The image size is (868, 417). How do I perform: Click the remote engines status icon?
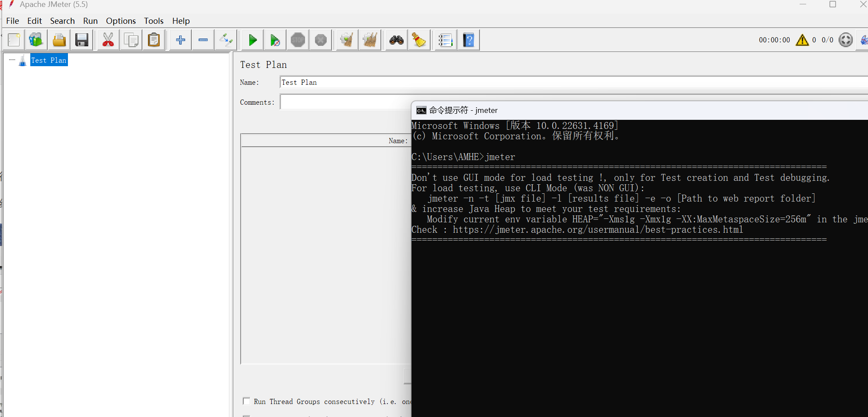click(x=845, y=40)
